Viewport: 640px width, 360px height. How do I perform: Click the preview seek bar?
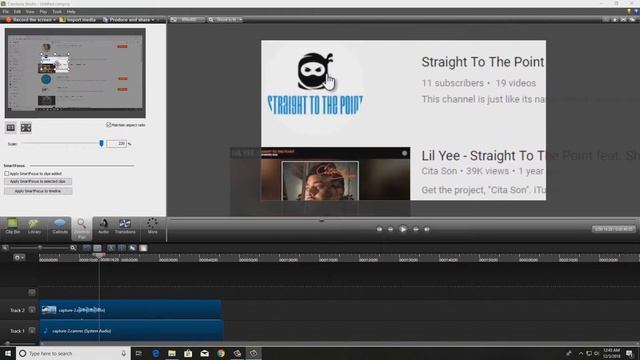point(403,220)
